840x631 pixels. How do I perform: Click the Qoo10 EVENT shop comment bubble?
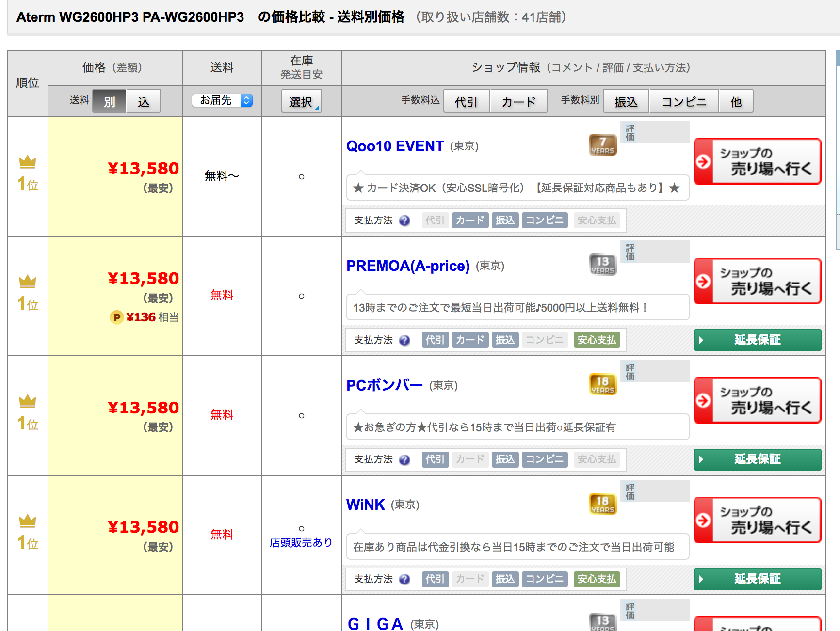click(x=517, y=188)
